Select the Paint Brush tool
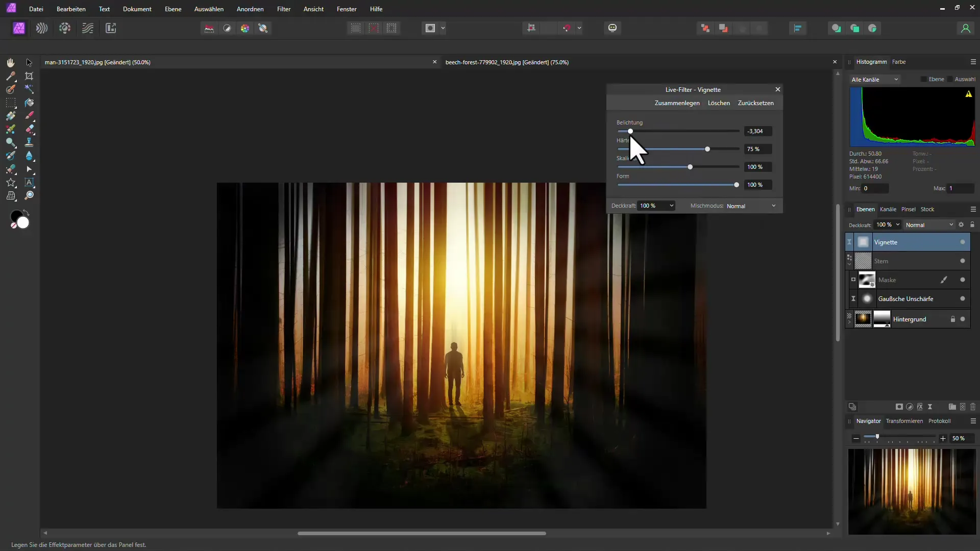 coord(29,116)
